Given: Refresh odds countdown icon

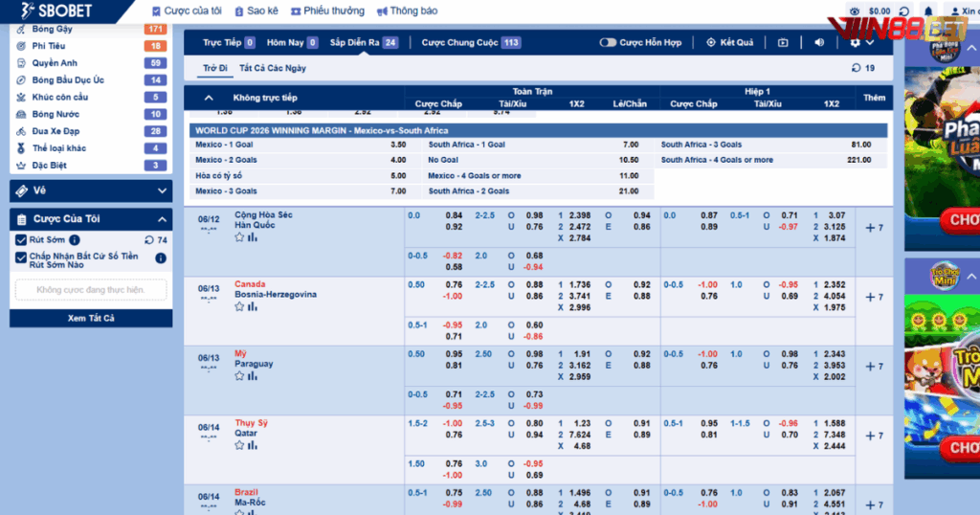Looking at the screenshot, I should pos(857,68).
